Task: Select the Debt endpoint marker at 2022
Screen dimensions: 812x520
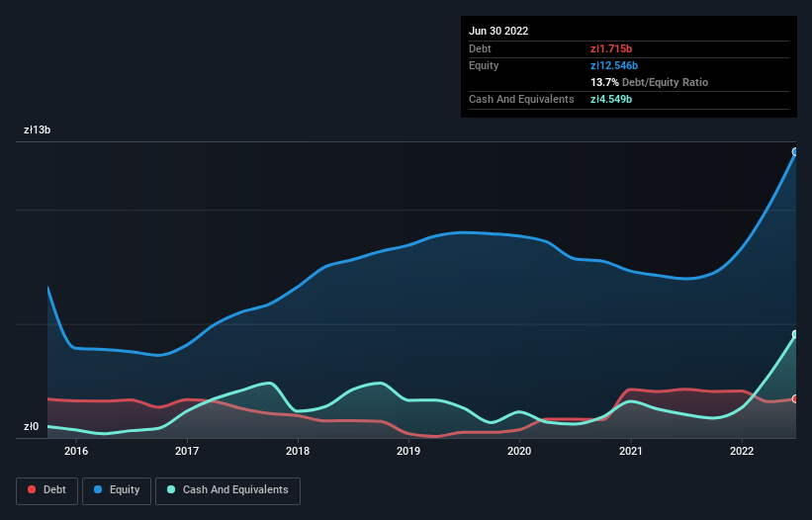Action: 795,399
